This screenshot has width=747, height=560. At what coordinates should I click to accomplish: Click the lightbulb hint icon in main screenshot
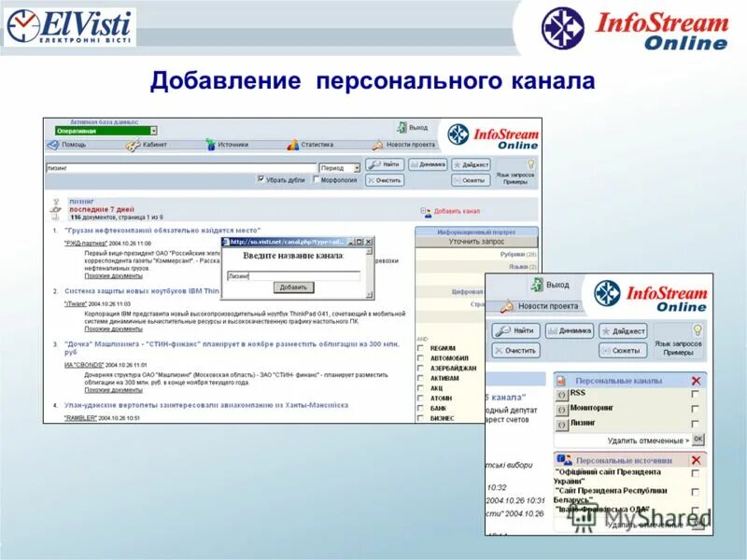pos(530,165)
